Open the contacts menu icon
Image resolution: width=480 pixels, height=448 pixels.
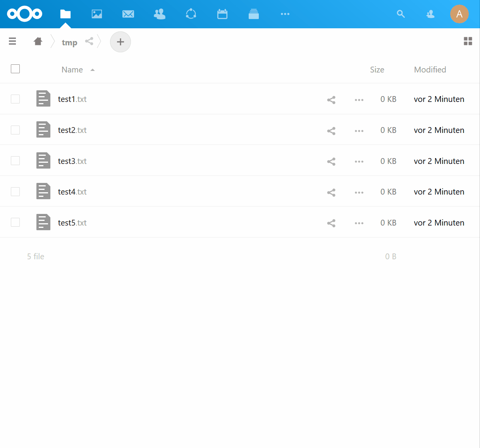tap(430, 14)
